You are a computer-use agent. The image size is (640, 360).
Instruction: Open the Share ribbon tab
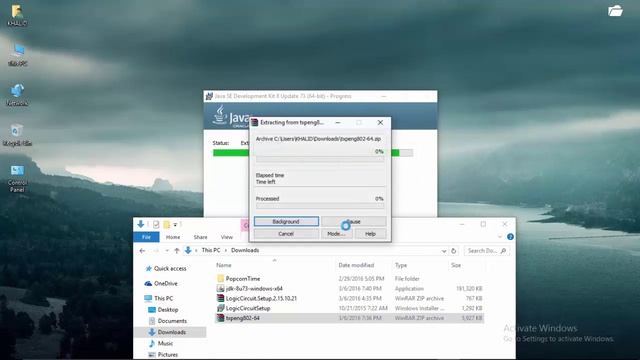(x=200, y=237)
